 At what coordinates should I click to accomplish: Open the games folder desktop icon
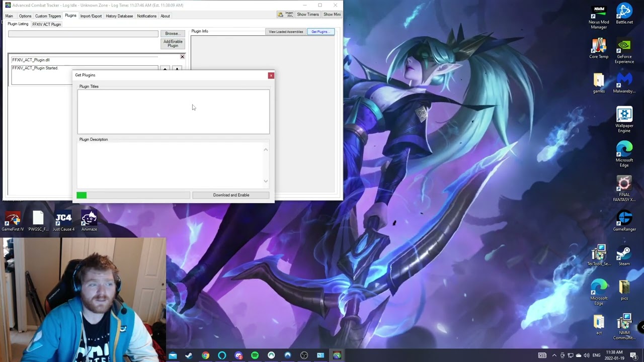point(599,83)
